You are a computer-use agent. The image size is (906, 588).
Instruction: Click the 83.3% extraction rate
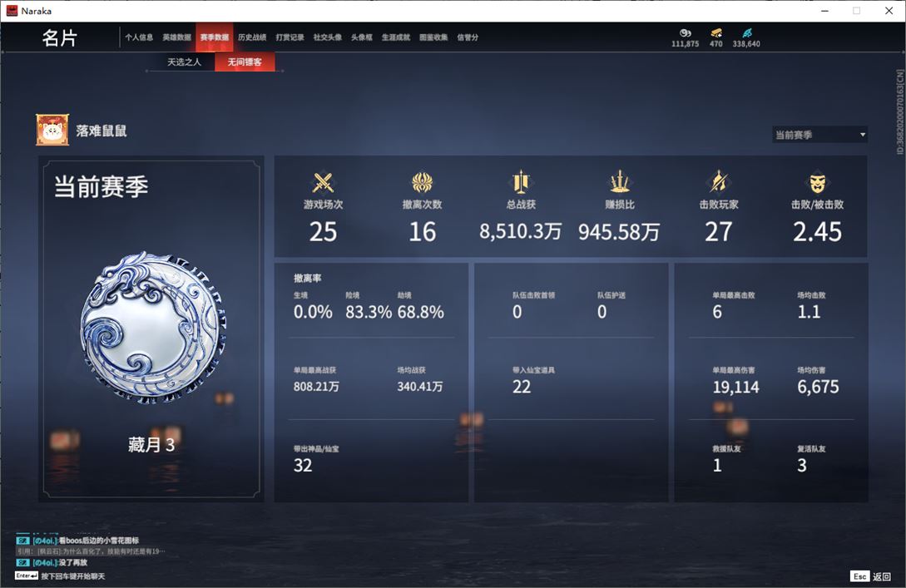point(369,313)
